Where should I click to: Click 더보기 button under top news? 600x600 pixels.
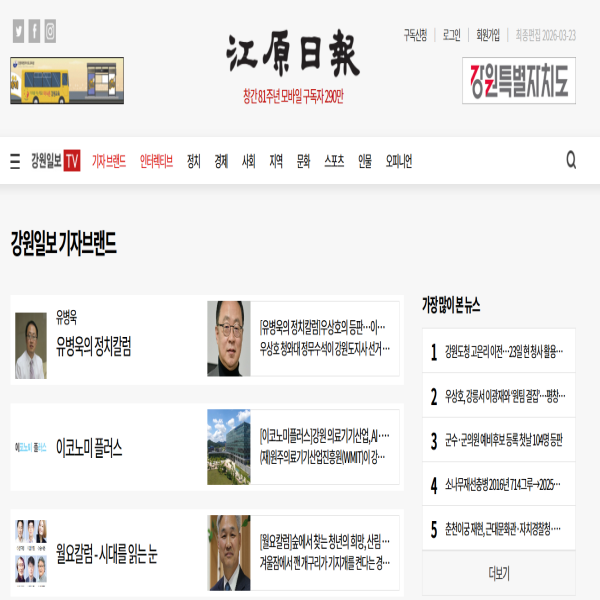point(499,573)
